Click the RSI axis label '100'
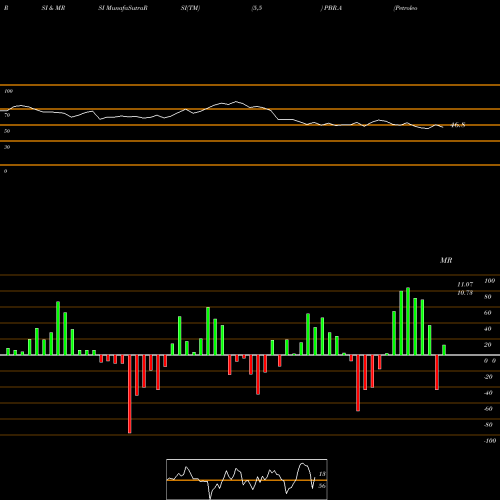Screen dimensions: 500x500 tap(8, 91)
